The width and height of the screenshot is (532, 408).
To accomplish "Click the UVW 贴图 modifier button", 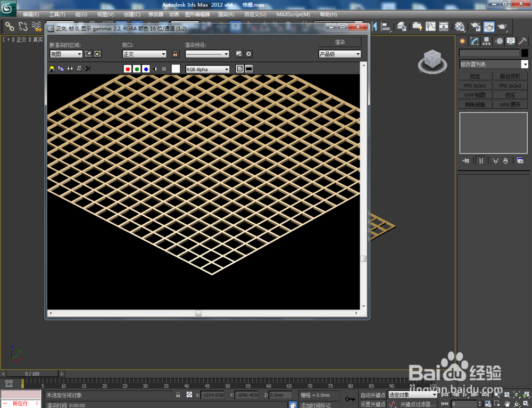I will coord(475,95).
